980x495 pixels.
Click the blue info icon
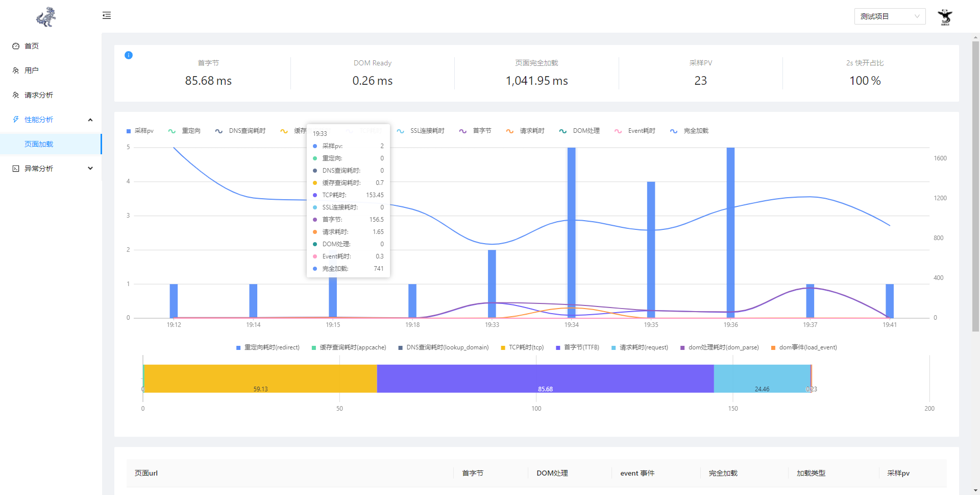pos(129,55)
